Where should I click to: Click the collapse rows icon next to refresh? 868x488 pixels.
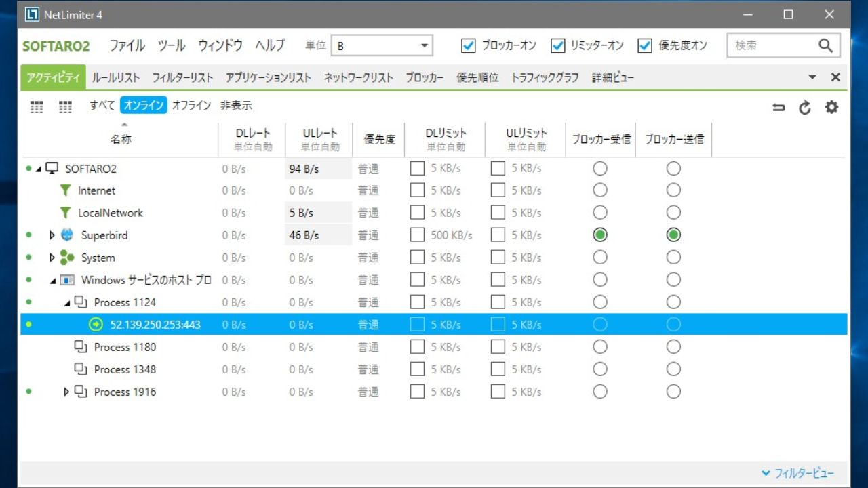tap(778, 107)
